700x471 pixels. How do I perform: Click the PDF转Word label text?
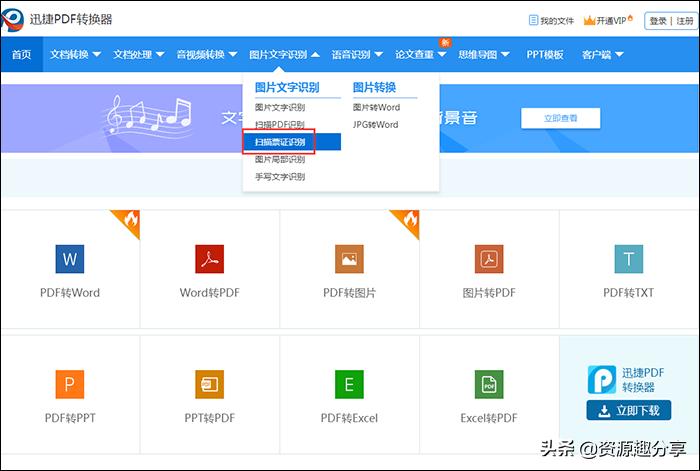click(70, 293)
